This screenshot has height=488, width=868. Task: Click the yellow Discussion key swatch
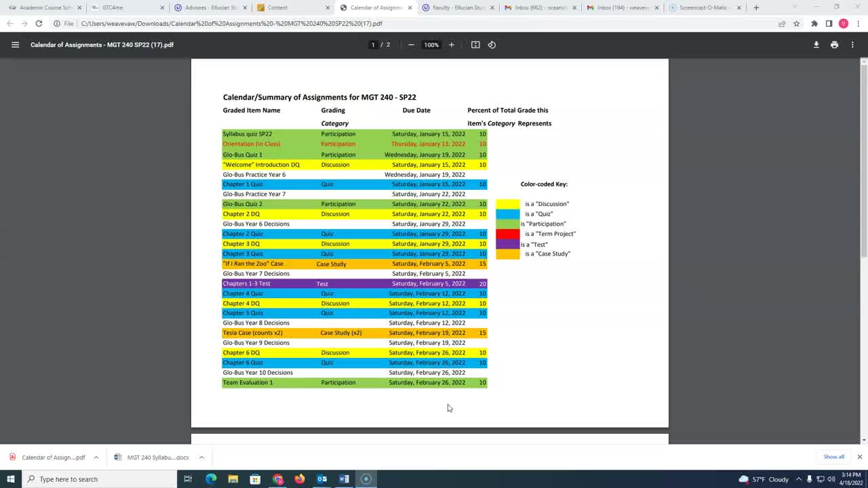point(508,204)
